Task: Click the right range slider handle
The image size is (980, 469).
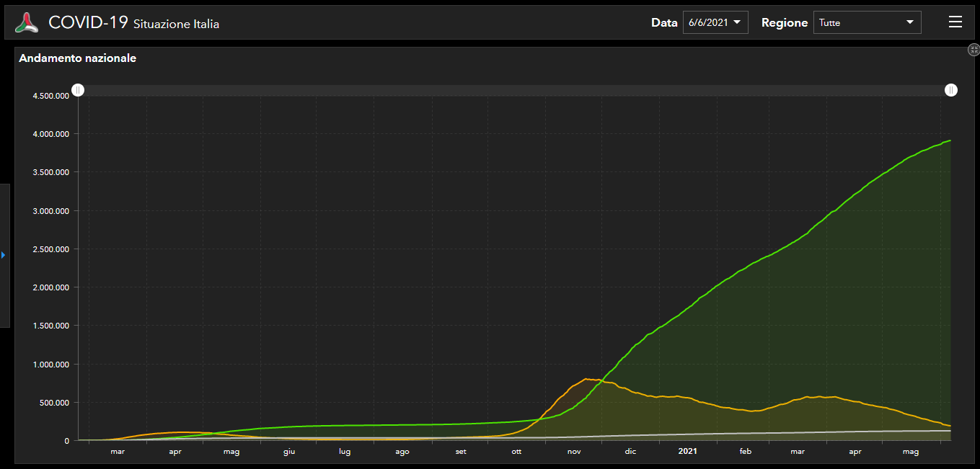Action: (951, 90)
